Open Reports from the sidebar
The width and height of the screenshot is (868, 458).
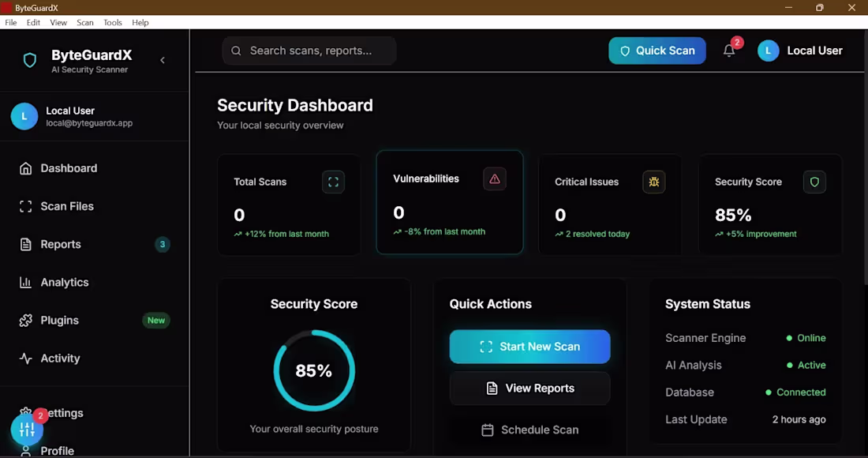[61, 244]
